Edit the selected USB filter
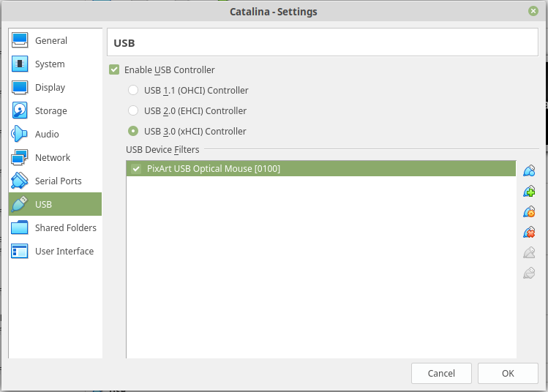Screen dimensions: 548x392 530,212
